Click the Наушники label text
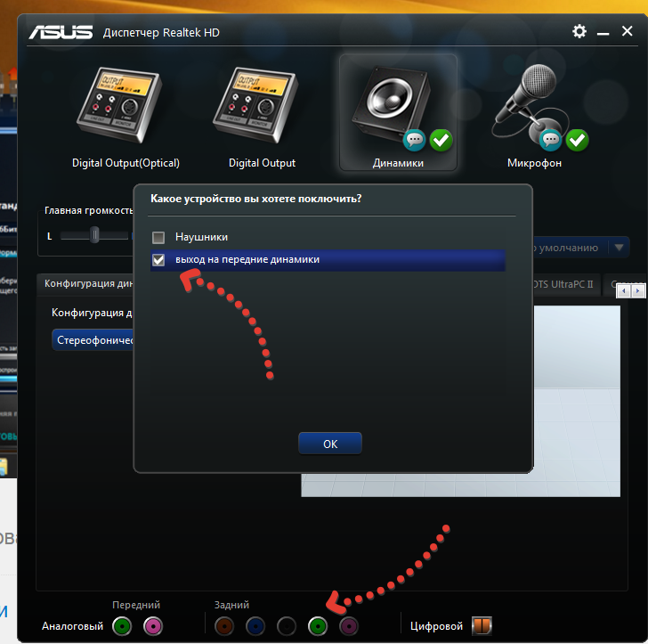 point(202,237)
